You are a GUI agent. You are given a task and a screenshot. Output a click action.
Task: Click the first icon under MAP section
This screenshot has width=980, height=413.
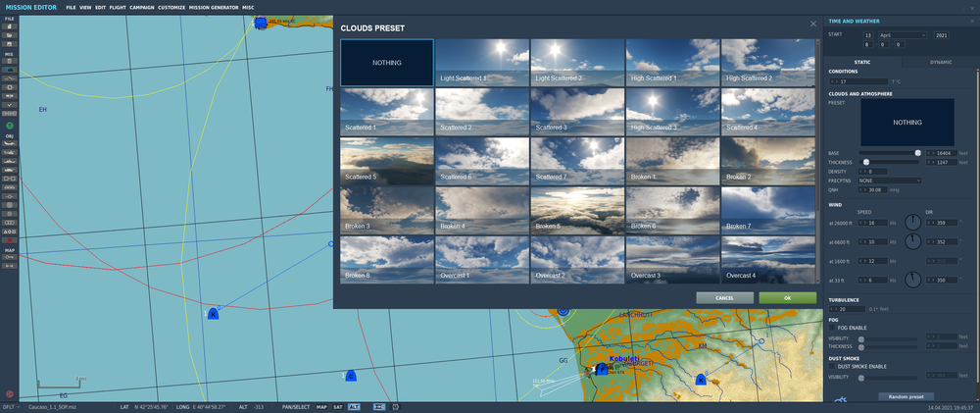click(10, 257)
